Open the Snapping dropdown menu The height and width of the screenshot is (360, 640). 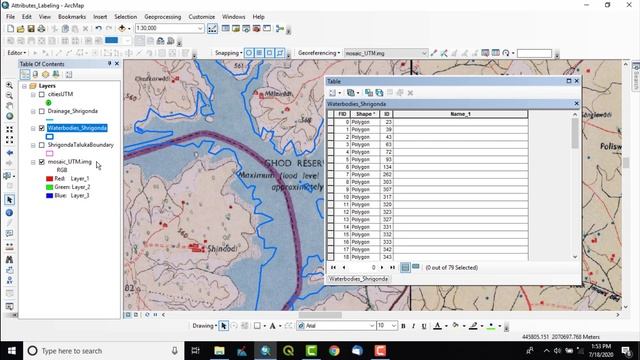point(229,53)
